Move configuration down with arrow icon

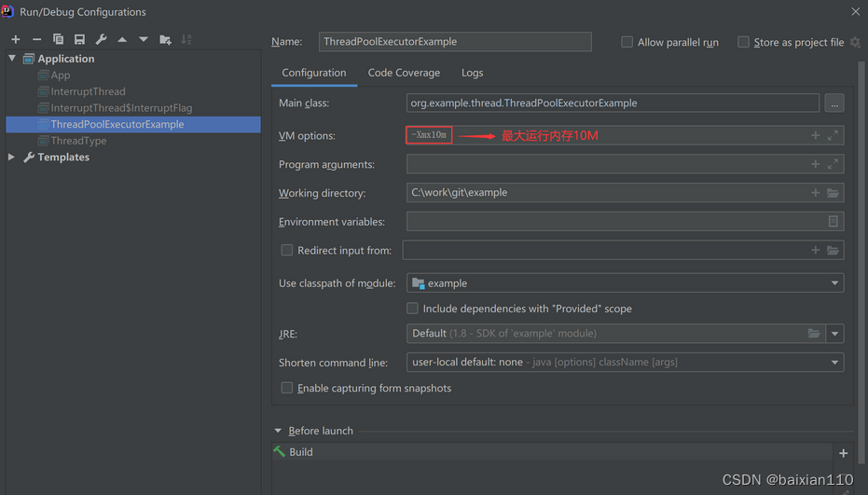[x=144, y=39]
